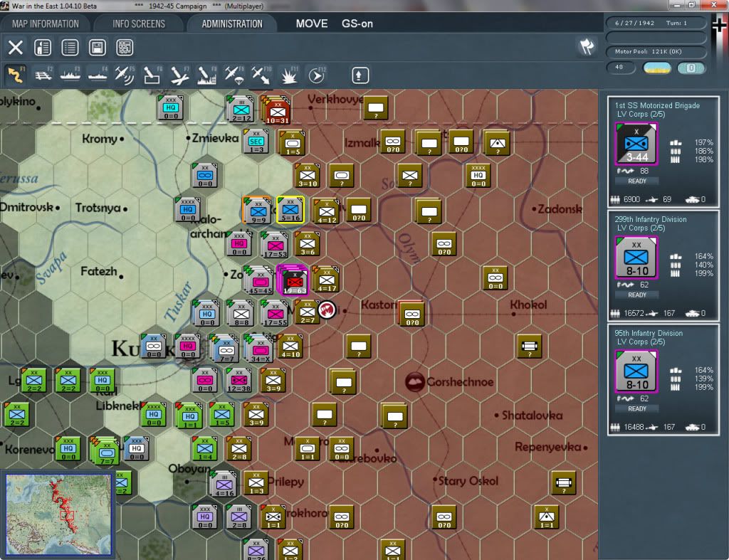The width and height of the screenshot is (729, 560).
Task: Click the upward arrow build-up icon
Action: click(360, 75)
